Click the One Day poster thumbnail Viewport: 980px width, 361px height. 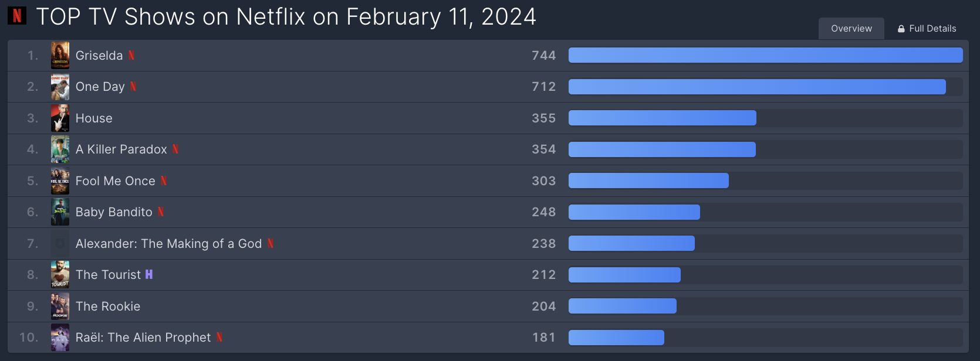coord(60,86)
